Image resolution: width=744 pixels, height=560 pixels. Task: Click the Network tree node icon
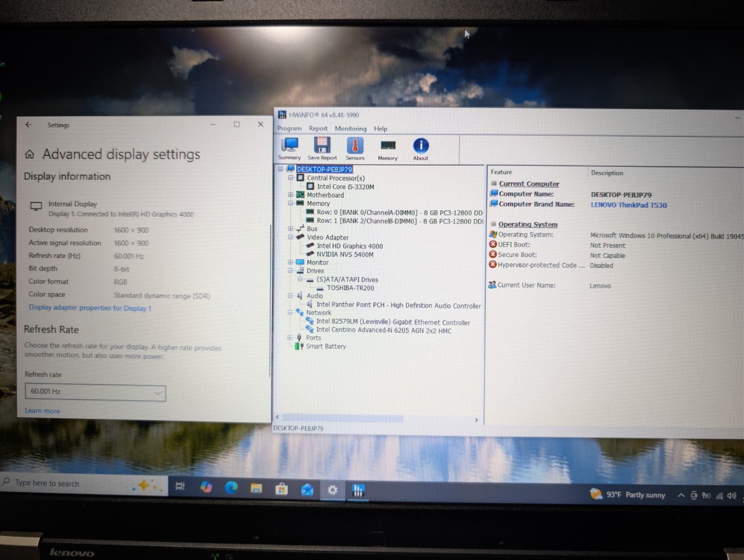point(299,313)
